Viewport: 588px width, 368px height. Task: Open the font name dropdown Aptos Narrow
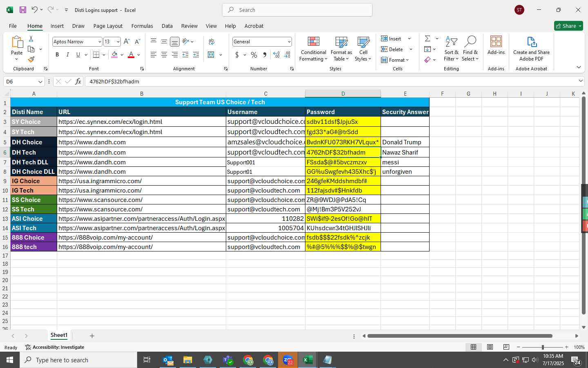(99, 42)
